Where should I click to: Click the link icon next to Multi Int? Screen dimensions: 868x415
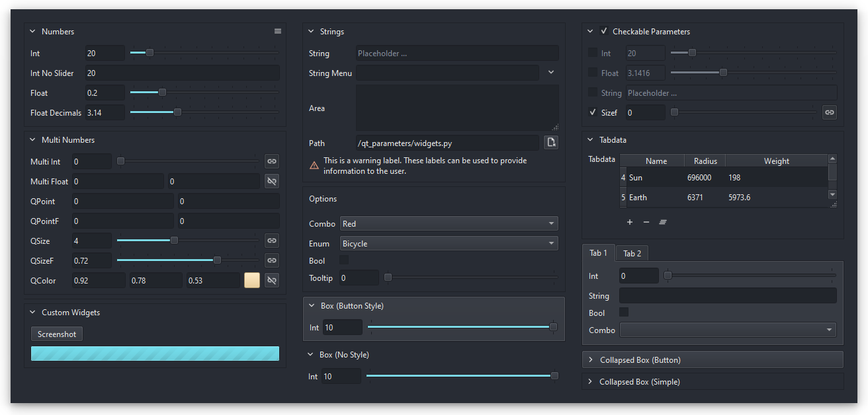(x=272, y=161)
